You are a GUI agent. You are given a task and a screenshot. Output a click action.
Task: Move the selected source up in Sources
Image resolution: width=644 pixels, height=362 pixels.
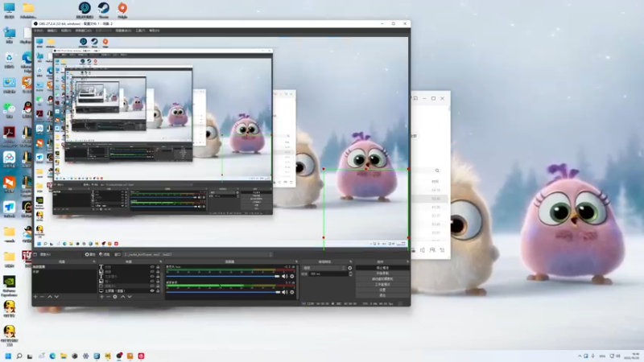click(122, 296)
